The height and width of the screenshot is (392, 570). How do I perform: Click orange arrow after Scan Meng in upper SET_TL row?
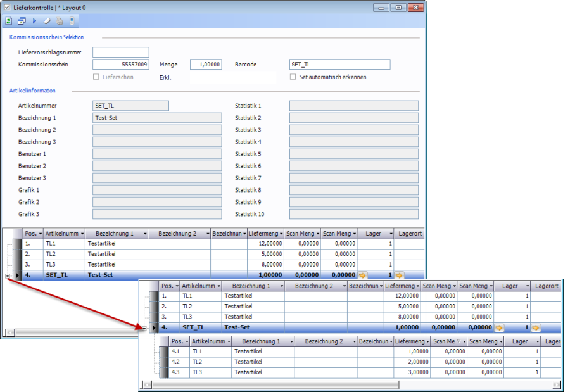point(363,275)
